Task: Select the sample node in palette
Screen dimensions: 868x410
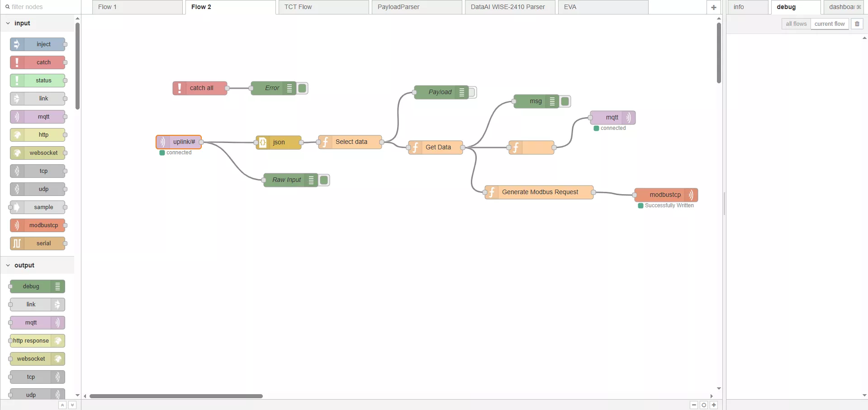Action: click(x=38, y=207)
